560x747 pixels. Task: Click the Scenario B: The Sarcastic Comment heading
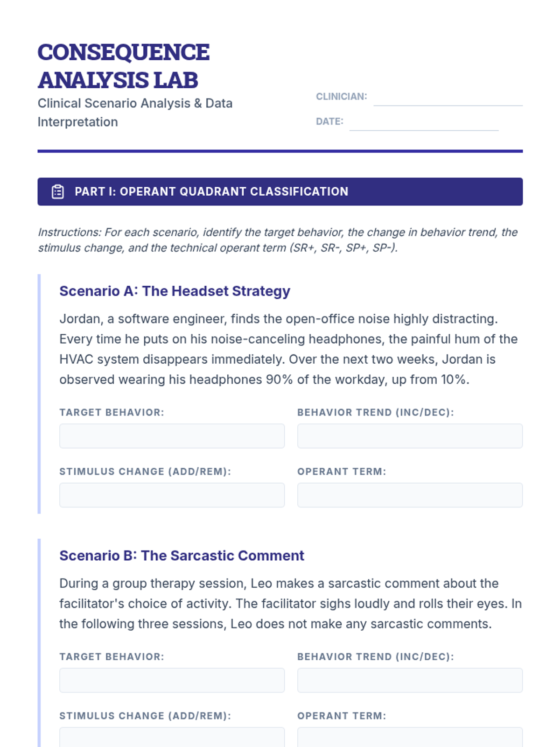182,556
